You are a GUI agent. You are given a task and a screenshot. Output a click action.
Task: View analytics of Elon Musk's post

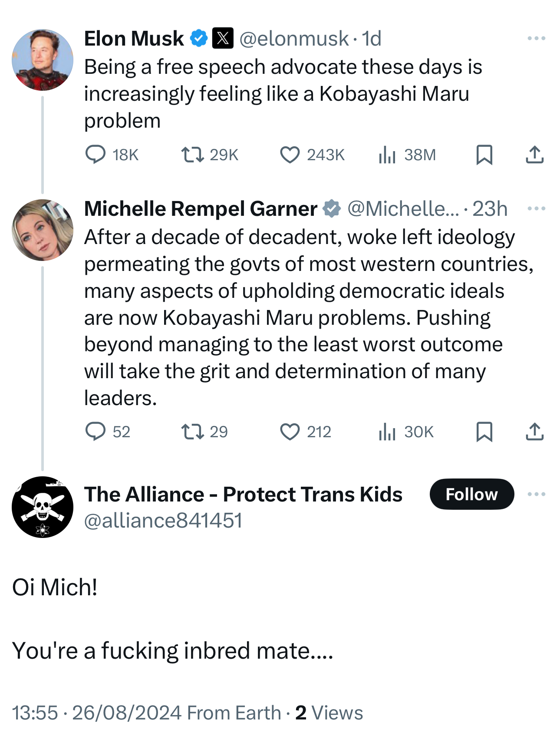(387, 155)
